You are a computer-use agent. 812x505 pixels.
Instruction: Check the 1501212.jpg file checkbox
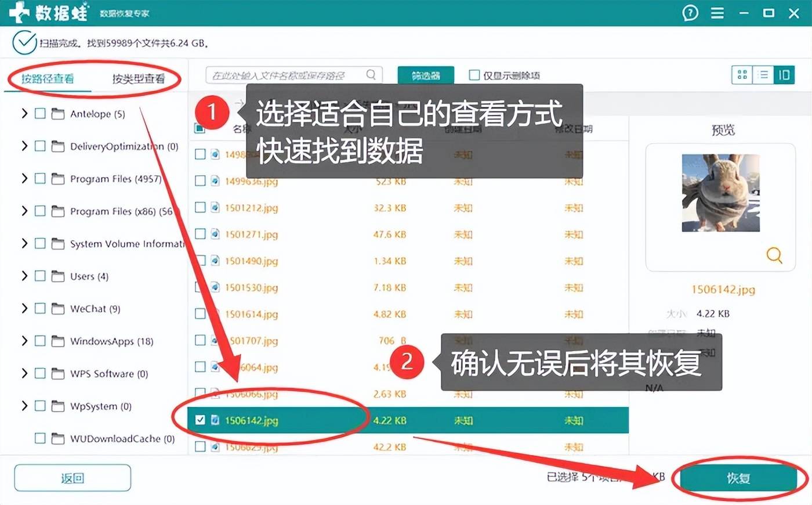coord(200,207)
